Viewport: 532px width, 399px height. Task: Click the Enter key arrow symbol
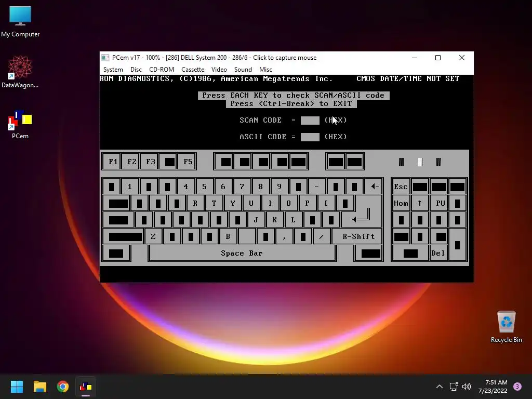click(x=362, y=216)
